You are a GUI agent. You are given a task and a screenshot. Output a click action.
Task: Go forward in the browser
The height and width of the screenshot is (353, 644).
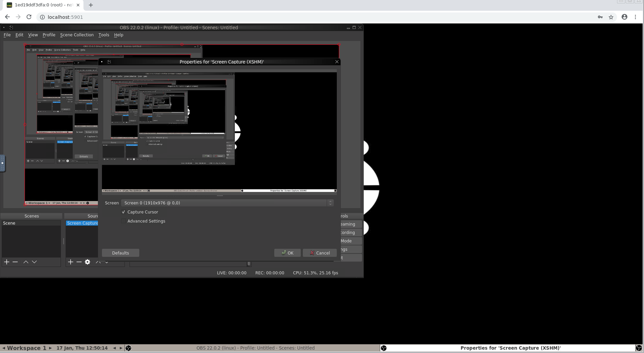coord(18,17)
